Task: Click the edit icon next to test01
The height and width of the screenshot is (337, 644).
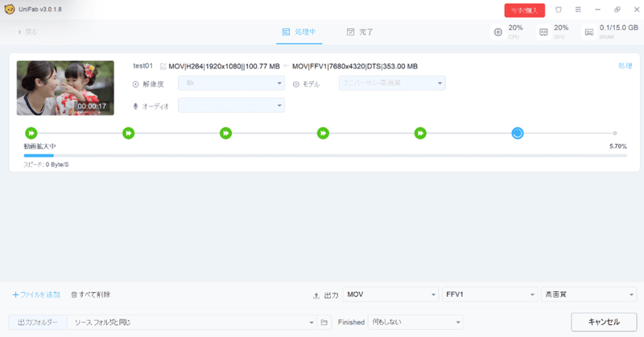Action: (x=163, y=66)
